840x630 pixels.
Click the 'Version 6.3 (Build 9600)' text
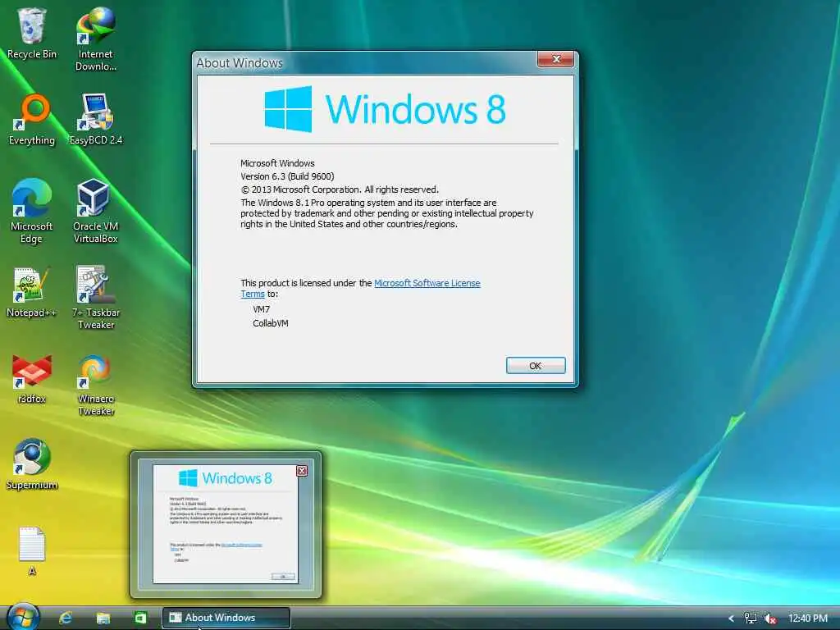tap(287, 176)
